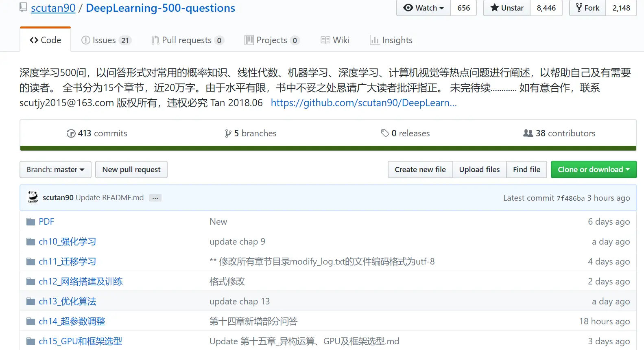This screenshot has width=644, height=350.
Task: Open the ch13_优化算法 folder
Action: [68, 301]
